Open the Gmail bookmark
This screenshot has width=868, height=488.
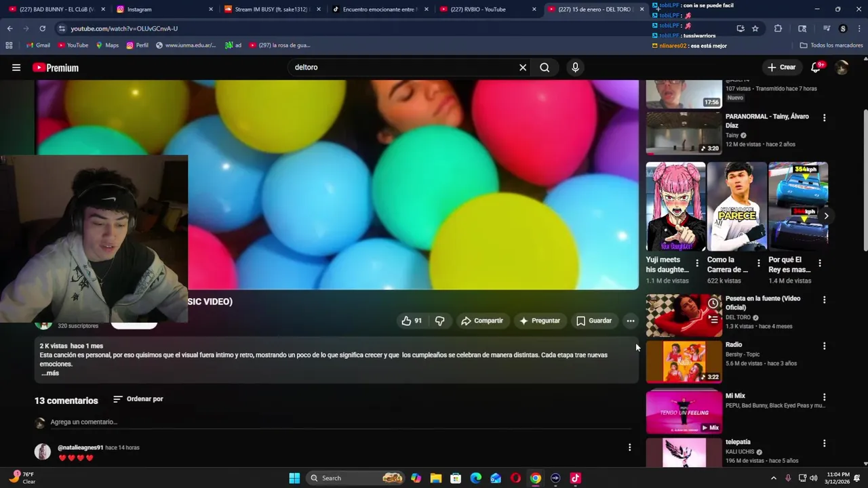pyautogui.click(x=38, y=45)
